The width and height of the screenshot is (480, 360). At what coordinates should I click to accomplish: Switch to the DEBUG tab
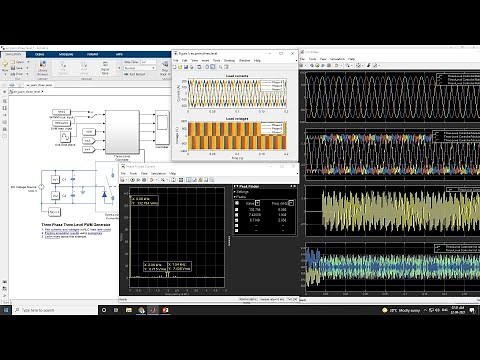click(x=39, y=54)
